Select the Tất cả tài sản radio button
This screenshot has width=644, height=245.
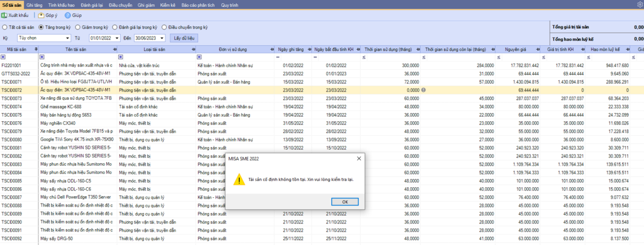4,28
